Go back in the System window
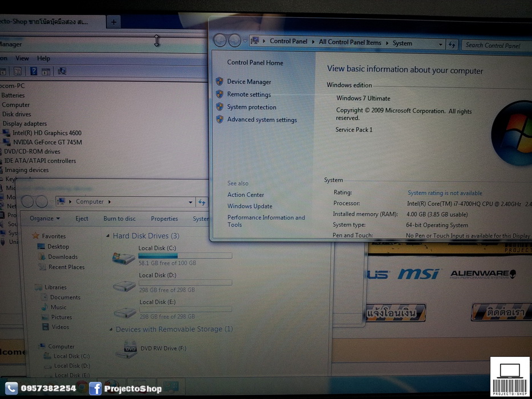This screenshot has width=532, height=399. 220,40
